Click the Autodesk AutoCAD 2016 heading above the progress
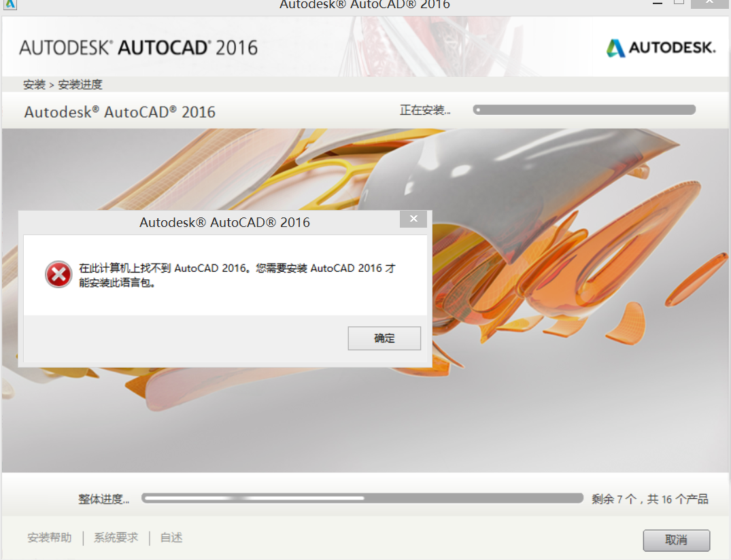The image size is (731, 560). [120, 111]
